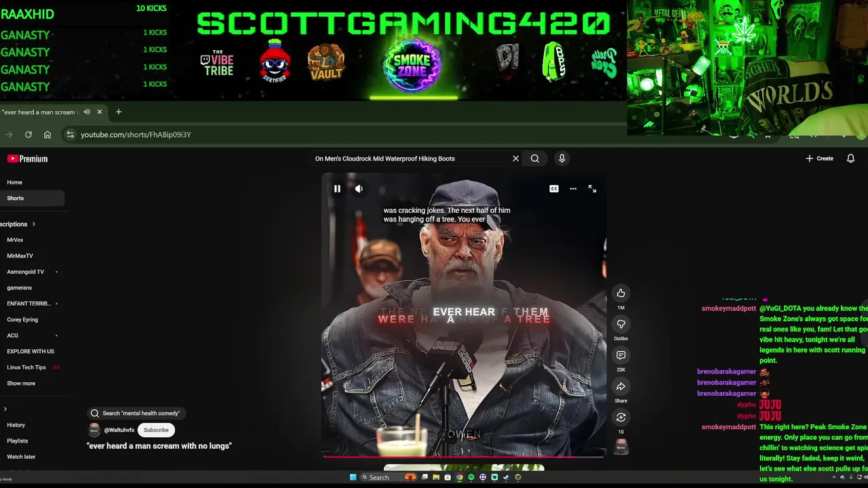
Task: Click the Search "mental health comedy" chip
Action: [136, 413]
